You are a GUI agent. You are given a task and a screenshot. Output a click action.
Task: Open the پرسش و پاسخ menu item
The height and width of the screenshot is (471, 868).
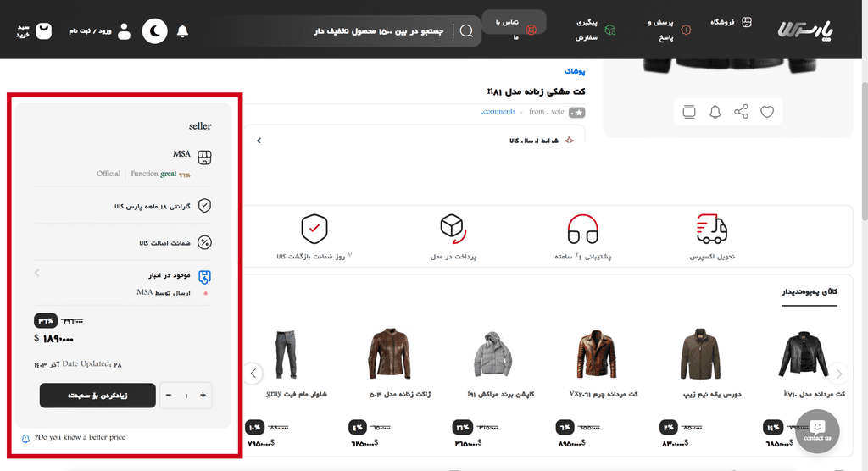coord(660,30)
